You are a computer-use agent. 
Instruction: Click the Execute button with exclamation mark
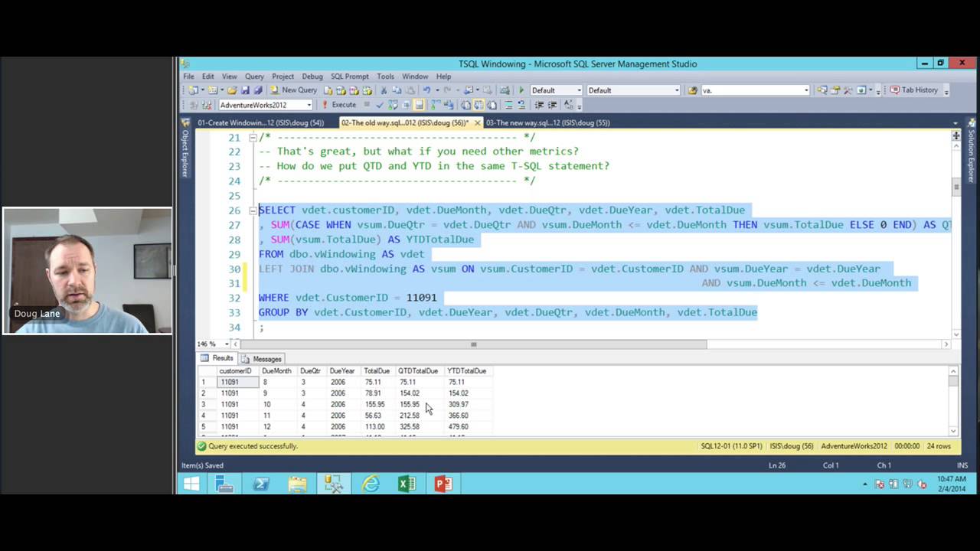[339, 105]
